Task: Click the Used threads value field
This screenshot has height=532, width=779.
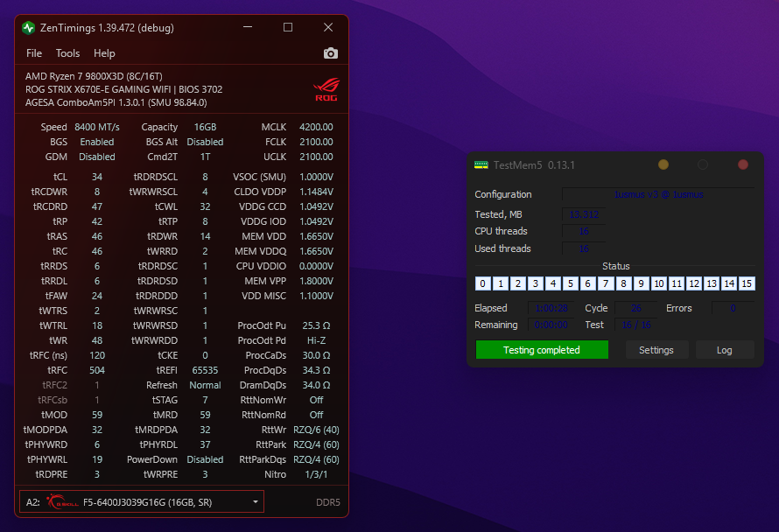Action: pyautogui.click(x=584, y=248)
